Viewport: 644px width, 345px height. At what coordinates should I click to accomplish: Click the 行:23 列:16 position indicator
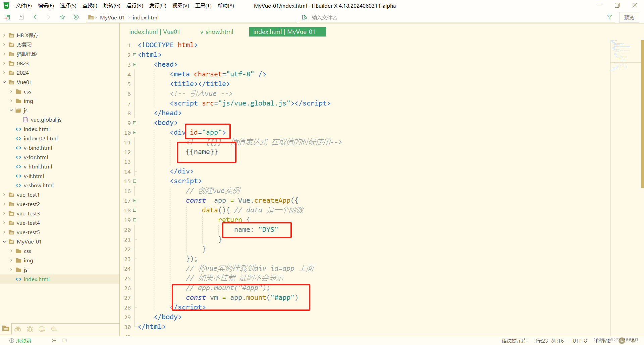549,341
